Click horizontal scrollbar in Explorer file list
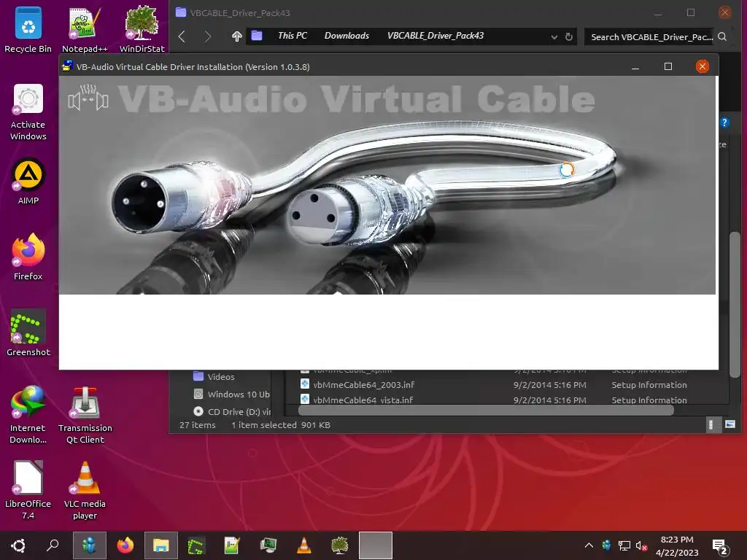Image resolution: width=747 pixels, height=560 pixels. [x=486, y=411]
